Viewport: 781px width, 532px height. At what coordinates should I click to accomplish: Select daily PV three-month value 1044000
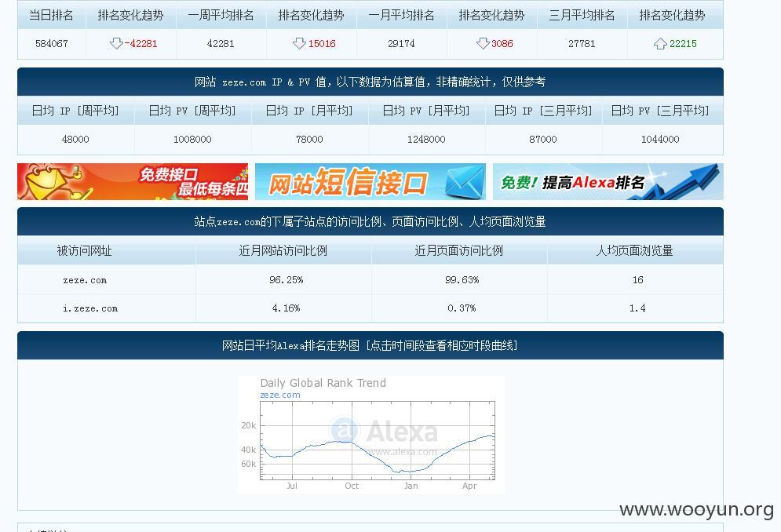pyautogui.click(x=660, y=140)
